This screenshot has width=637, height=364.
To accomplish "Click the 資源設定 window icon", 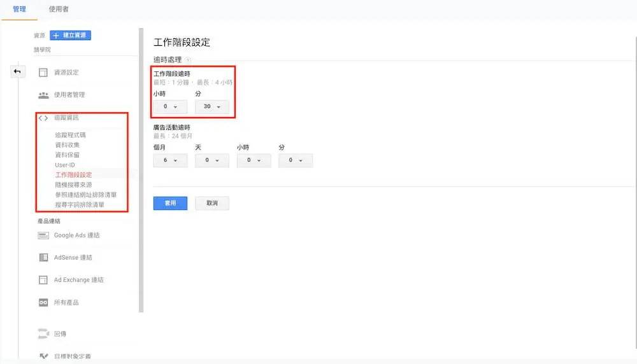I will click(x=43, y=73).
